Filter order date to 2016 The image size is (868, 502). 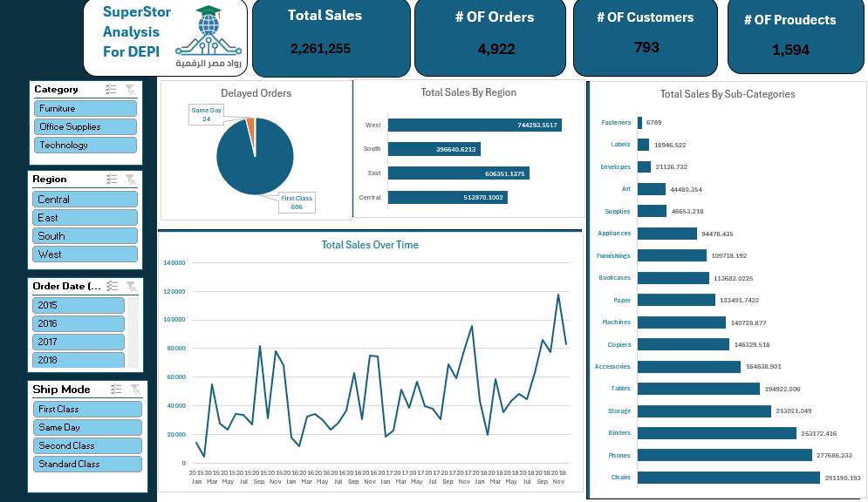79,323
